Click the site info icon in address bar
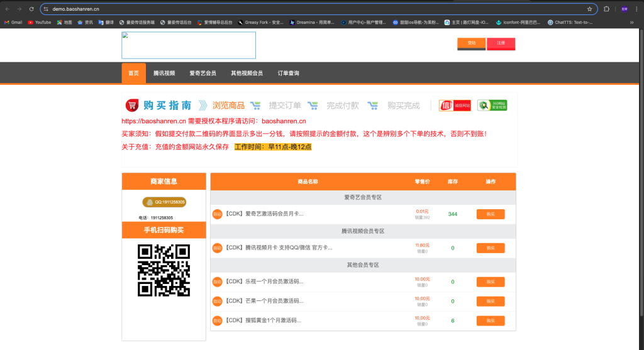This screenshot has width=644, height=350. click(x=46, y=9)
